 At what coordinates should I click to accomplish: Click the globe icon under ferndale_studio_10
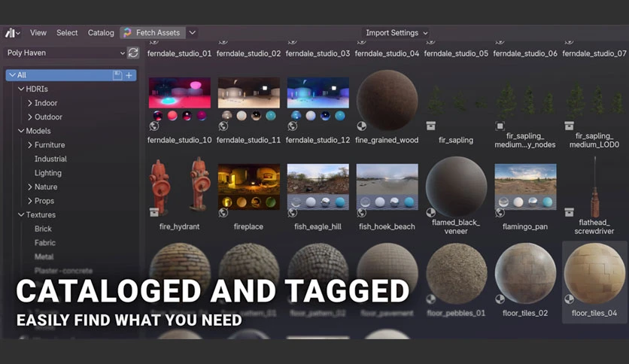(x=154, y=126)
